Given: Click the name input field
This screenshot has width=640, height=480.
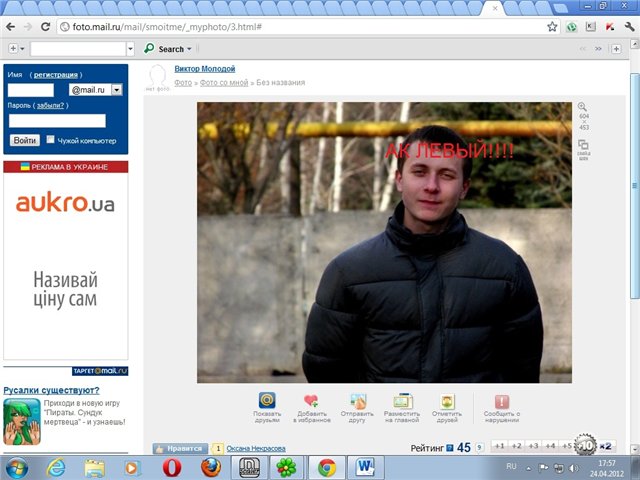Looking at the screenshot, I should click(31, 90).
